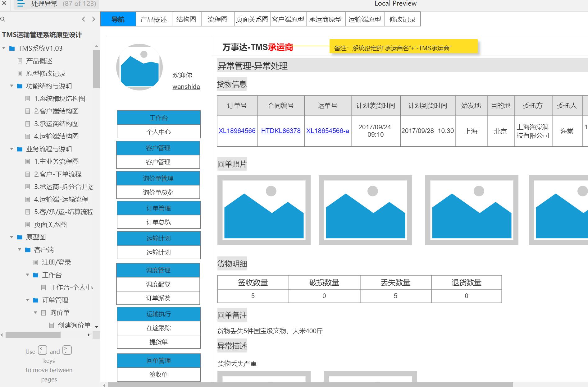Open 订单总览 menu item

coord(158,222)
